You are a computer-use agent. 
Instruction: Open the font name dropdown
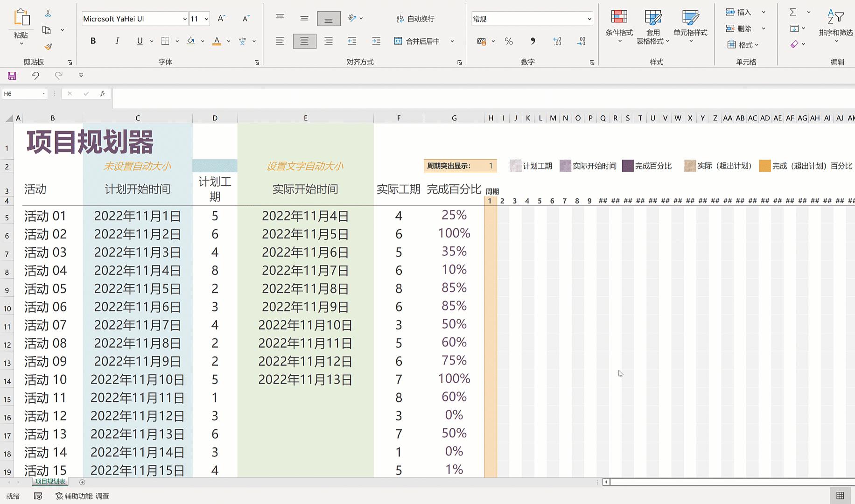tap(185, 19)
